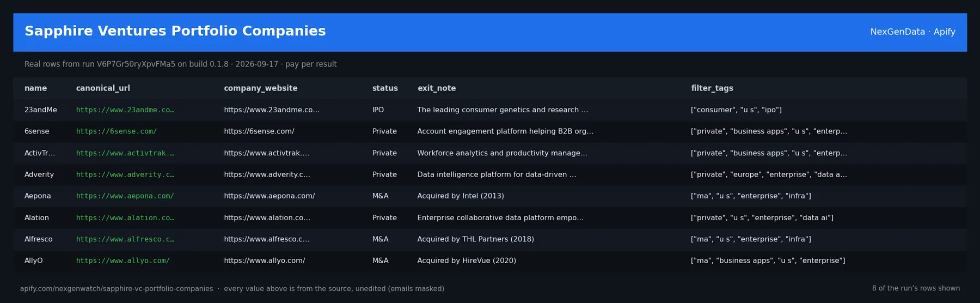Select the 'AllyO' name cell
Image resolution: width=980 pixels, height=303 pixels.
pos(34,260)
